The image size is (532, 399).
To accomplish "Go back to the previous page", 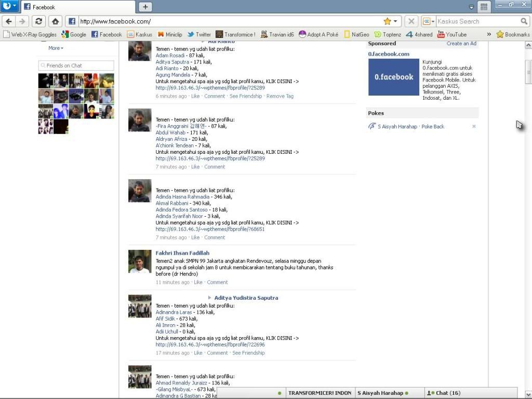I will pos(9,21).
